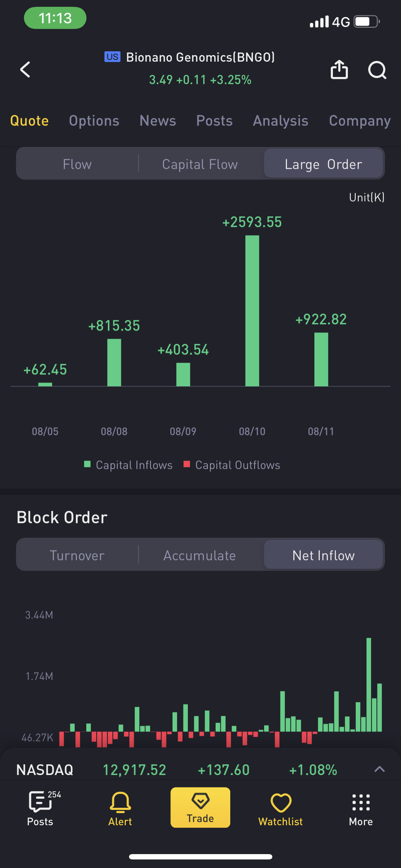This screenshot has width=401, height=868.
Task: Tap the 08/10 large order bar
Action: click(x=252, y=311)
